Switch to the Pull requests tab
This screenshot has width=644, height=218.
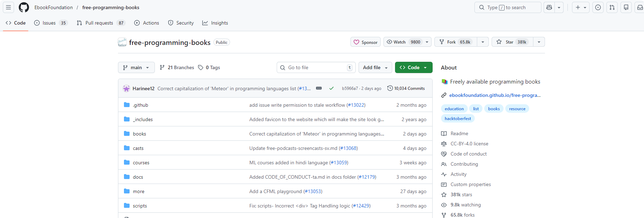point(99,23)
